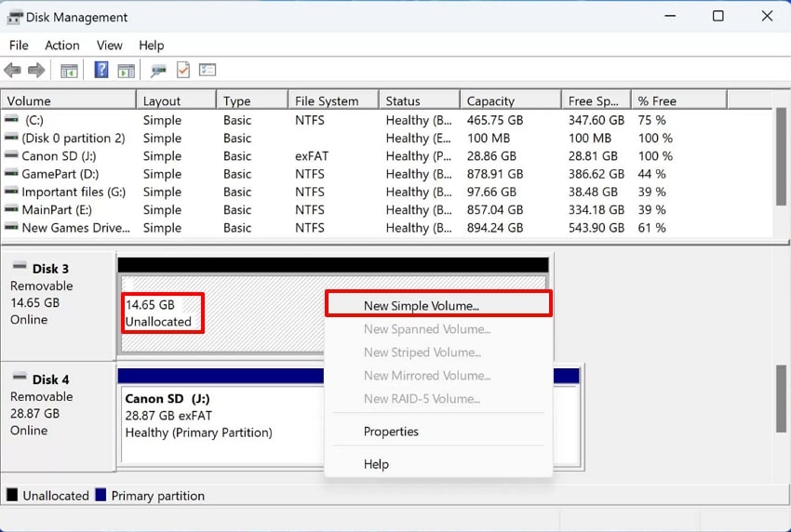
Task: Open the Action menu
Action: tap(62, 46)
